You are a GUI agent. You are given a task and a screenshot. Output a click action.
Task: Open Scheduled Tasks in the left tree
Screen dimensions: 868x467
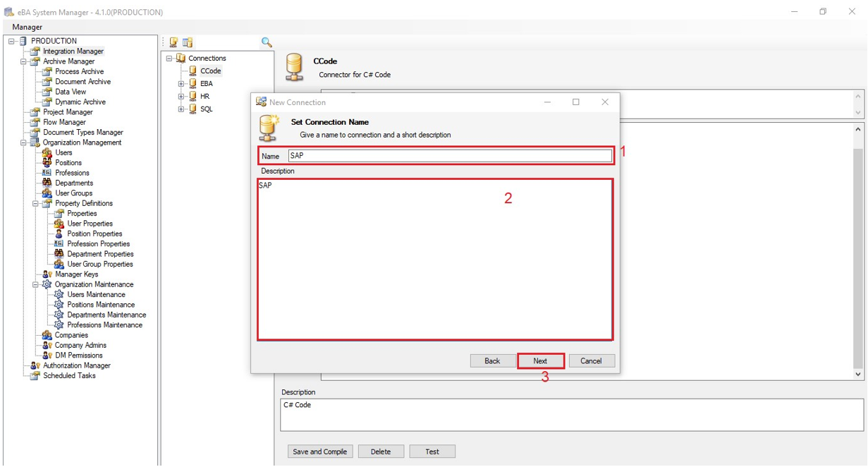click(x=69, y=376)
